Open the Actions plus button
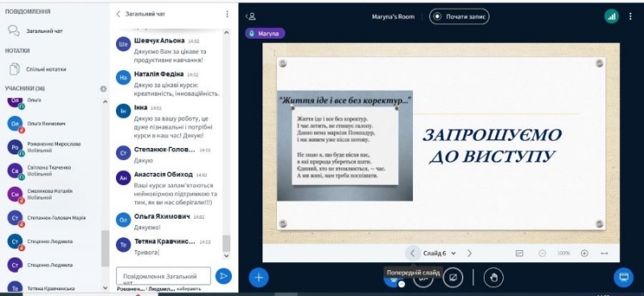Viewport: 644px width, 296px height. [258, 277]
